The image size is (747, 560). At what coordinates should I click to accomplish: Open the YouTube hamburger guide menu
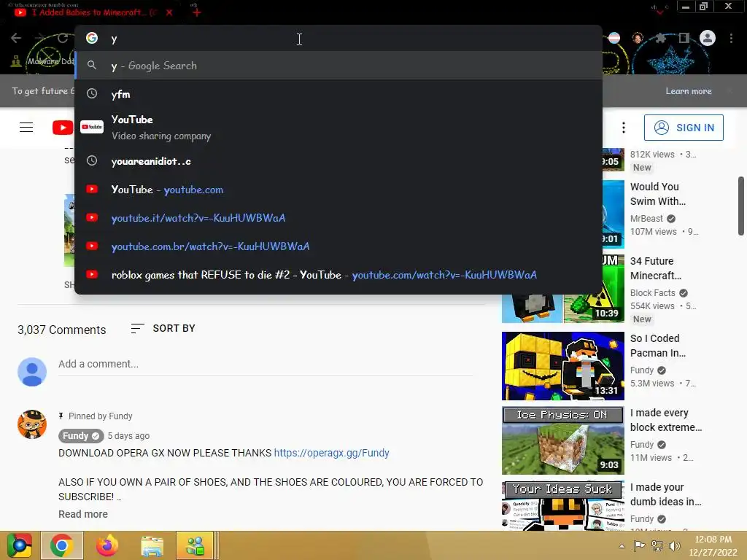26,127
